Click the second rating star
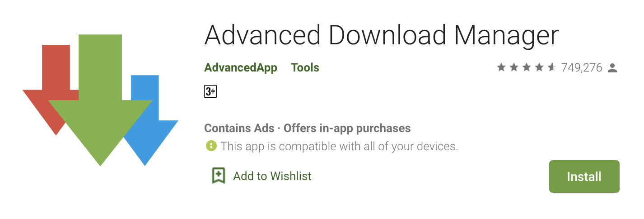 (514, 68)
